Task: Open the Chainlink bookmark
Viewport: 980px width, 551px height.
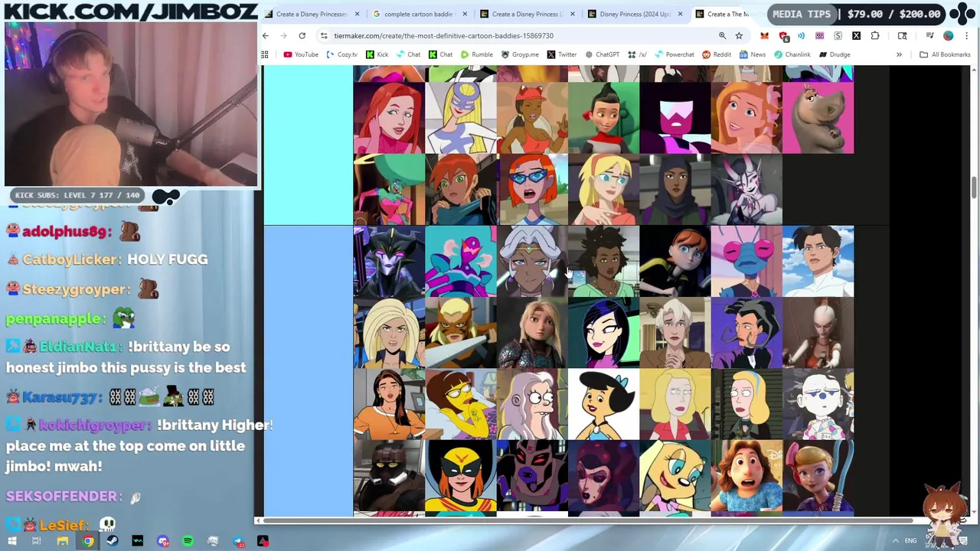Action: click(792, 54)
